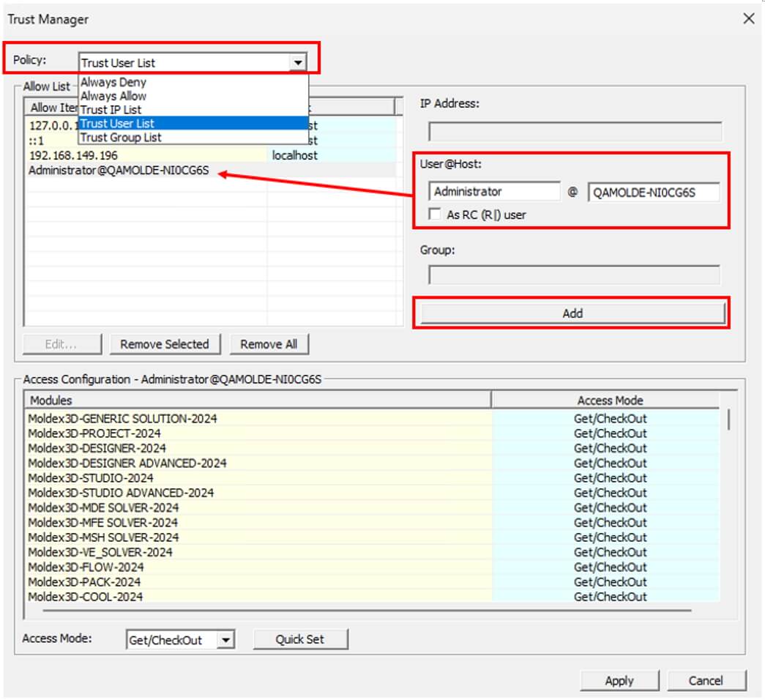Image resolution: width=765 pixels, height=700 pixels.
Task: Select Administrator@QAMOLDE-NI0CG6S in allow list
Action: click(x=211, y=170)
